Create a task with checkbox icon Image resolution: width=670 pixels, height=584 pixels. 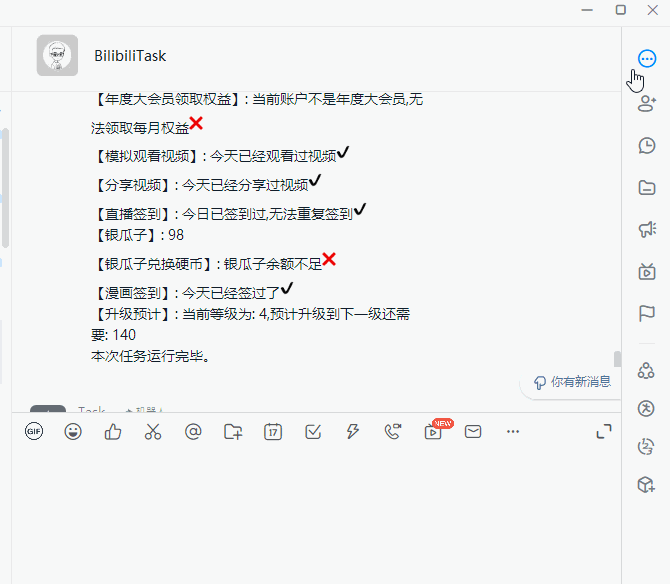313,431
